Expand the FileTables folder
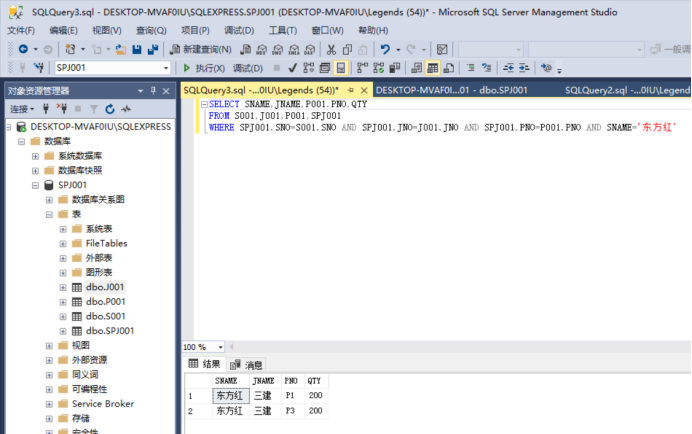 pyautogui.click(x=63, y=243)
